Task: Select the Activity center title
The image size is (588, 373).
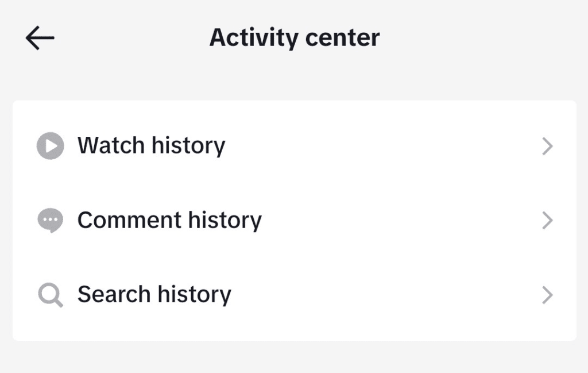Action: (294, 37)
